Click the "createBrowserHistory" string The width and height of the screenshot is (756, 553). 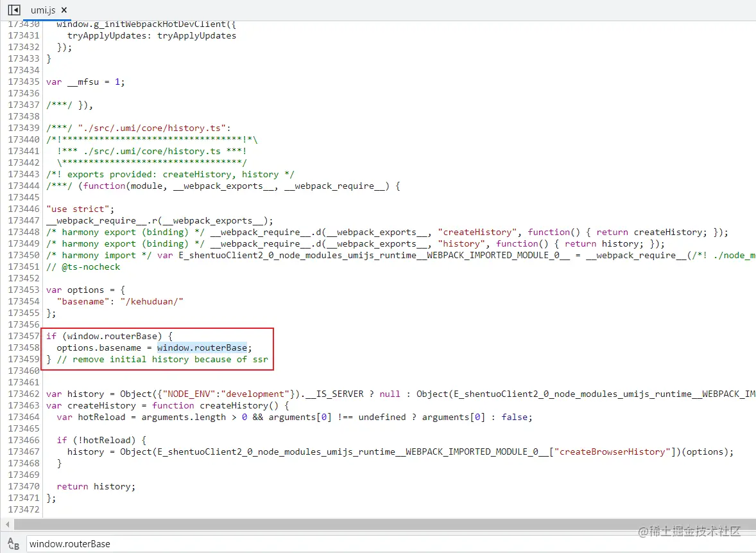coord(612,452)
